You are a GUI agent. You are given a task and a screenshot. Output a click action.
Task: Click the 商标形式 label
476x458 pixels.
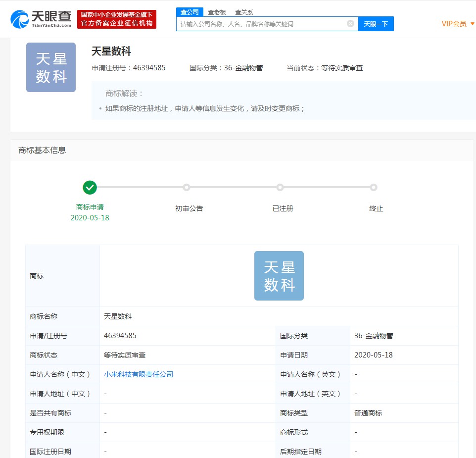(294, 432)
